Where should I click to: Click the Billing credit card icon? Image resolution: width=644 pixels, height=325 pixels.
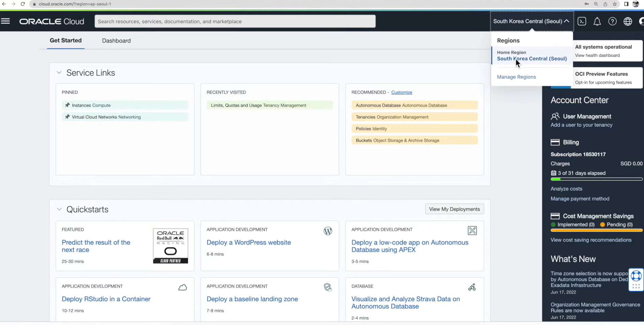point(555,142)
